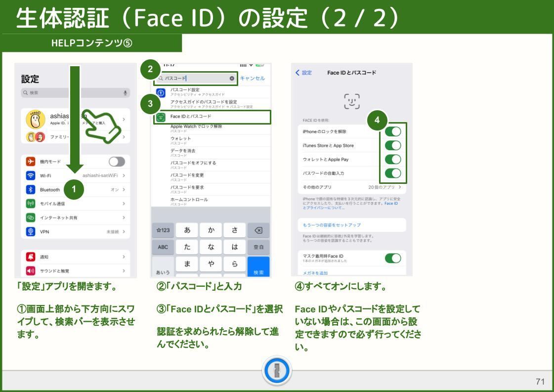Select the ホームコントロール result
This screenshot has width=554, height=392.
point(212,202)
